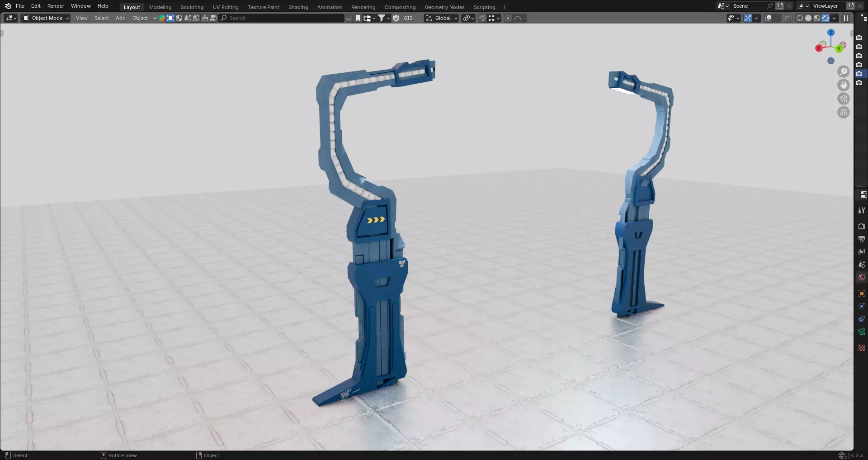Open the gizmo options dropdown arrow
This screenshot has width=868, height=460.
(756, 18)
